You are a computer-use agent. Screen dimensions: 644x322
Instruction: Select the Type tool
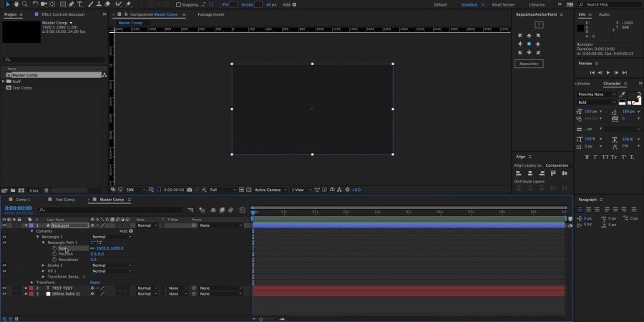point(79,4)
